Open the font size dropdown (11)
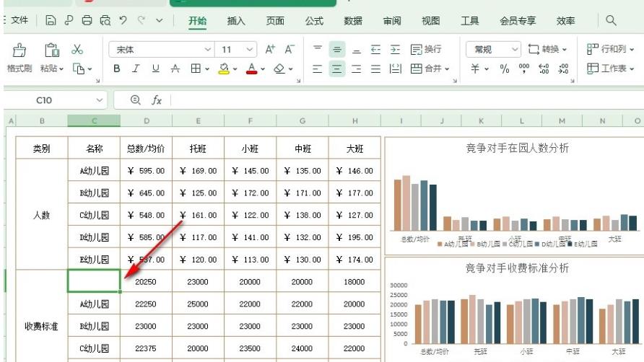The width and height of the screenshot is (644, 362). (249, 50)
